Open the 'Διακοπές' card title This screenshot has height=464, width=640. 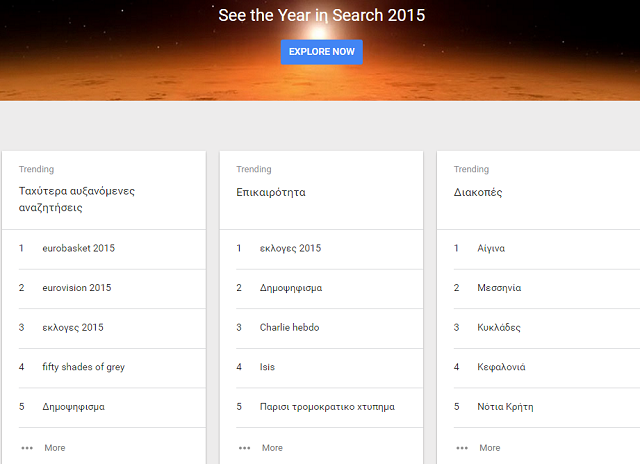coord(478,192)
